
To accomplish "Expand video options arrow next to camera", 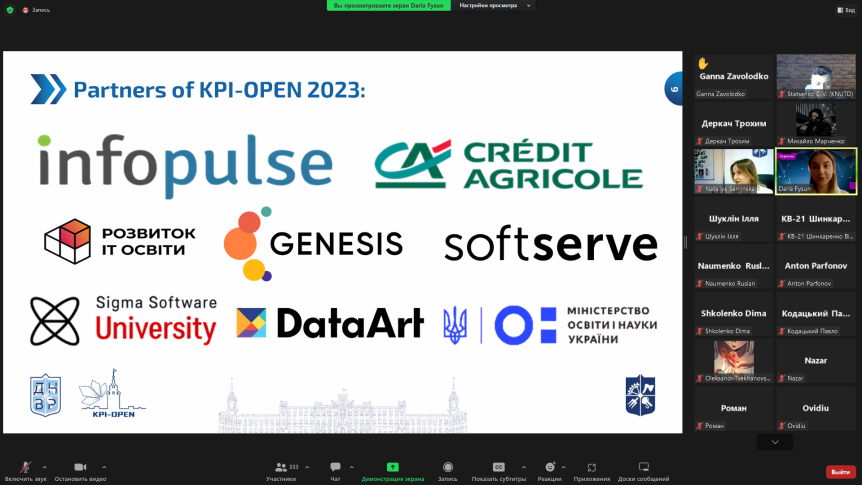I will click(104, 467).
